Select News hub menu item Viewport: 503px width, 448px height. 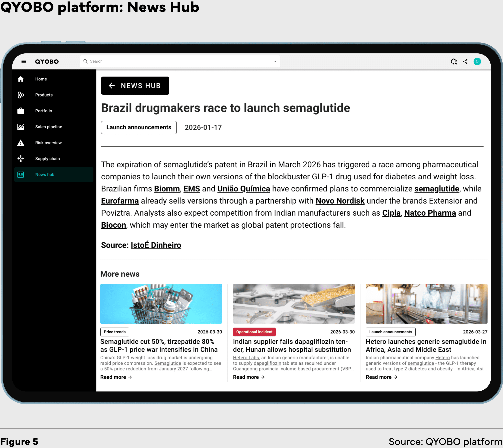45,174
